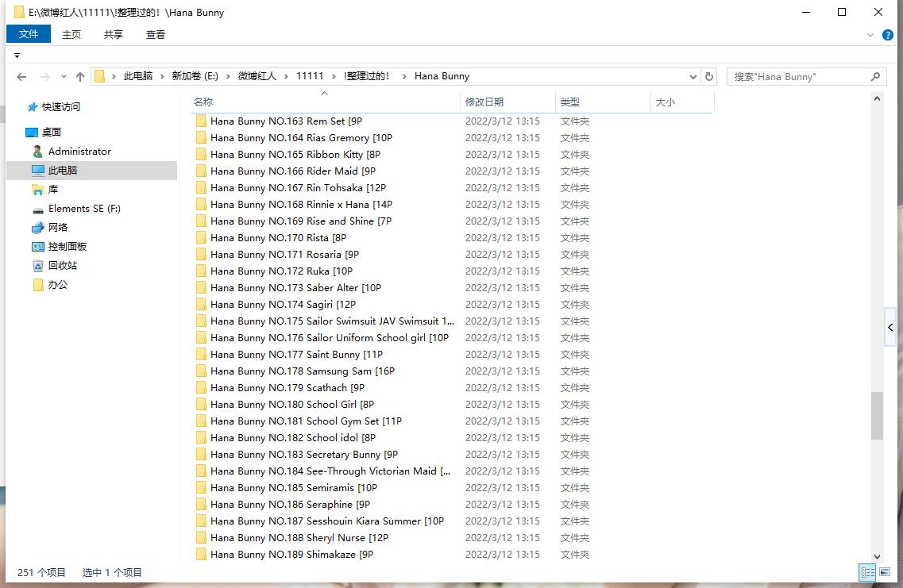Click !整理过的! in address breadcrumb
This screenshot has width=903, height=588.
click(x=367, y=76)
